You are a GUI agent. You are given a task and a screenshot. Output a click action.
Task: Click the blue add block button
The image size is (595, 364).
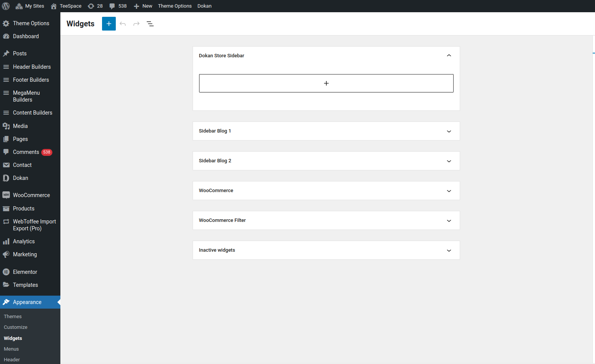[x=109, y=24]
